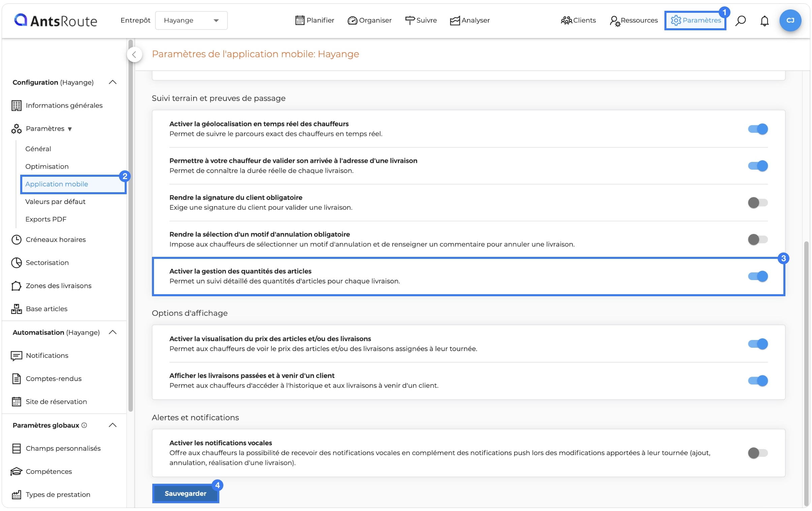Screen dimensions: 812x511
Task: Enable mandatory client signature toggle
Action: click(758, 202)
